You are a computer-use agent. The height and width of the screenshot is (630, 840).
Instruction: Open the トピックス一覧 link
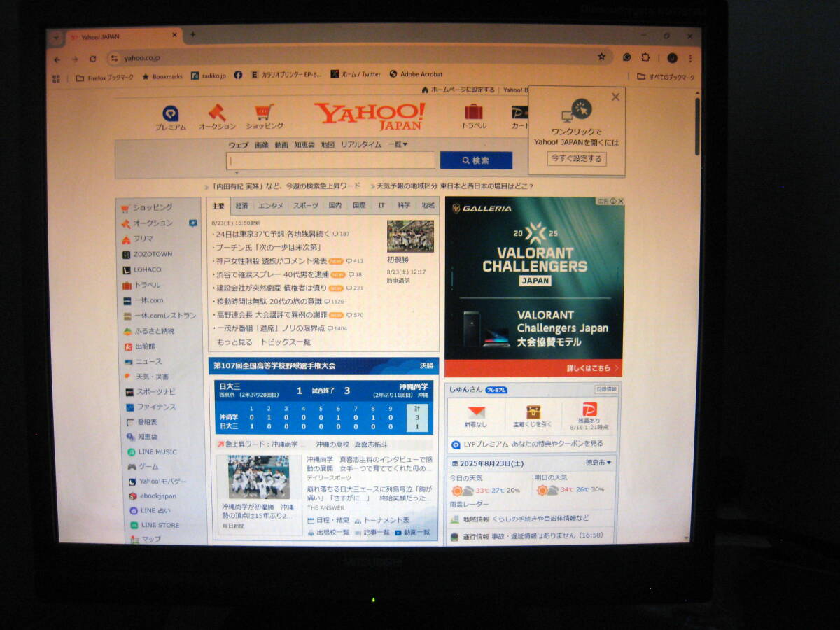(286, 342)
